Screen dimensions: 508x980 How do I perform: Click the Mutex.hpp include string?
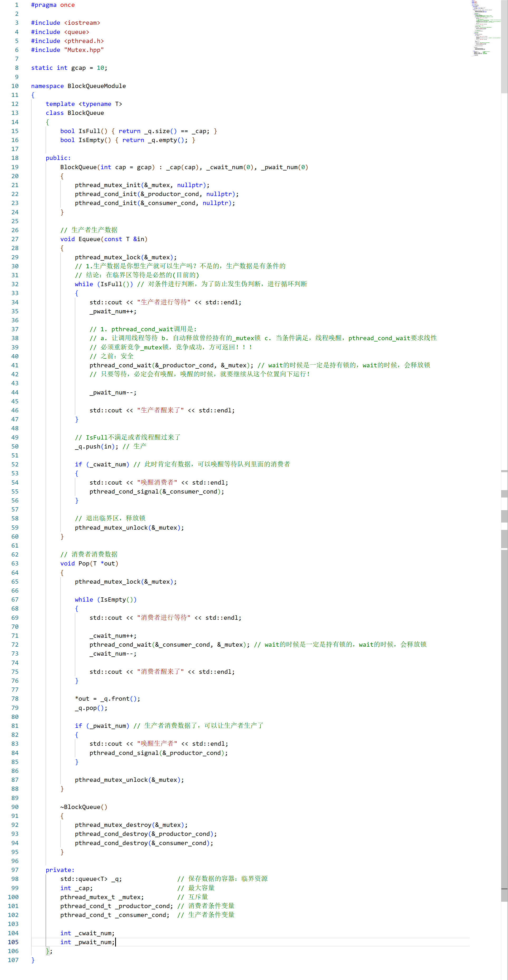[84, 50]
